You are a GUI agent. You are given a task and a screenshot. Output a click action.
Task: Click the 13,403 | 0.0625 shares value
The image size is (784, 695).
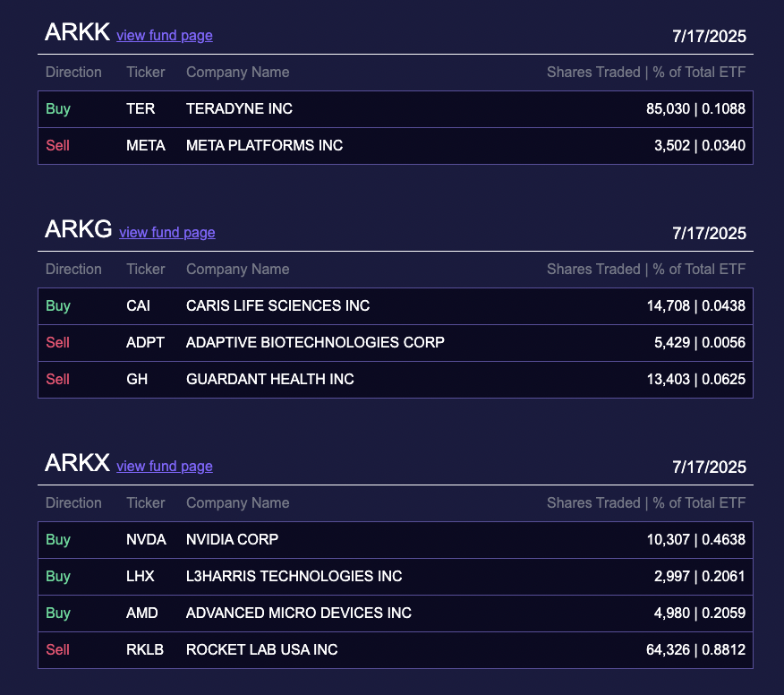[696, 379]
